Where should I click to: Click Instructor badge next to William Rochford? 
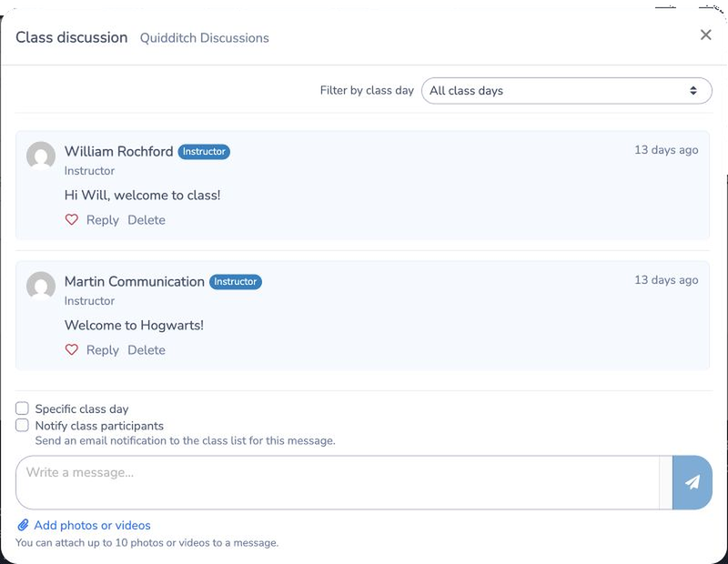coord(204,151)
